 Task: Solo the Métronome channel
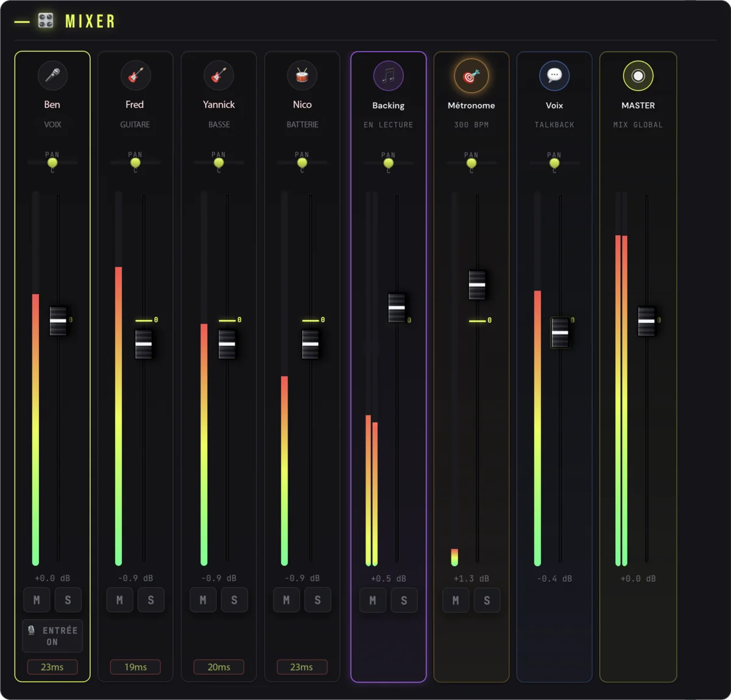pyautogui.click(x=487, y=601)
